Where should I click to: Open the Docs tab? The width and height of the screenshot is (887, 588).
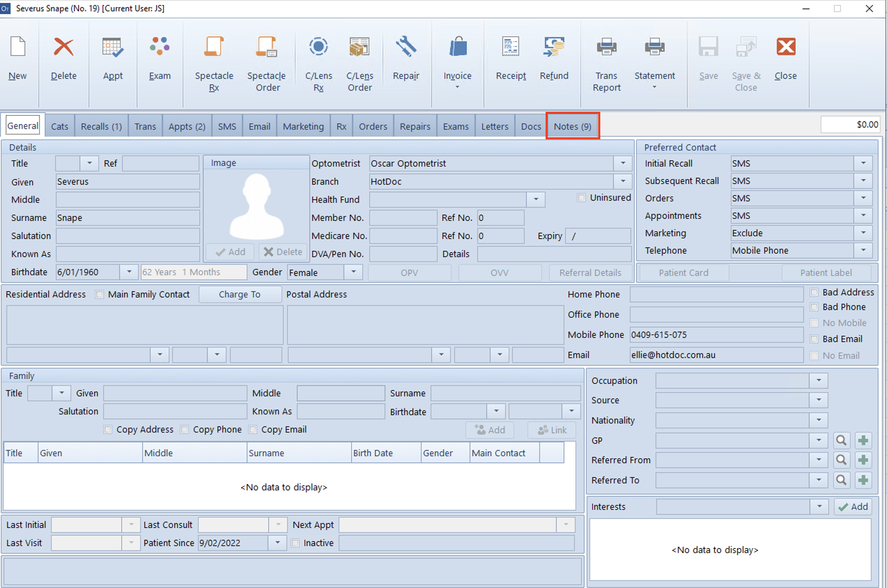pos(531,126)
